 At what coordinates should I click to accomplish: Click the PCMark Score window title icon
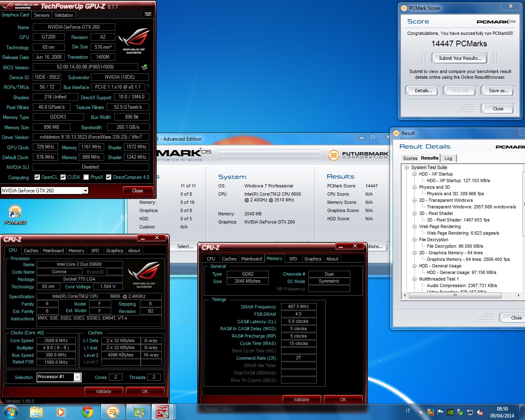coord(404,8)
